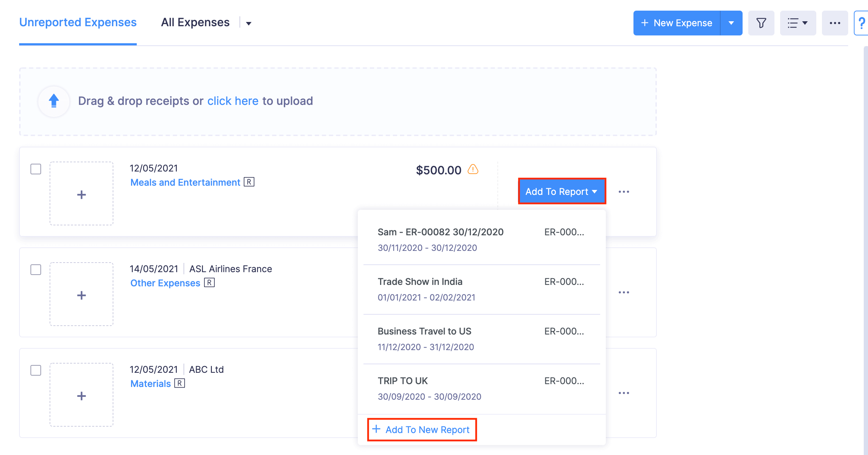The image size is (868, 455).
Task: Open the filter icon in toolbar
Action: click(761, 23)
